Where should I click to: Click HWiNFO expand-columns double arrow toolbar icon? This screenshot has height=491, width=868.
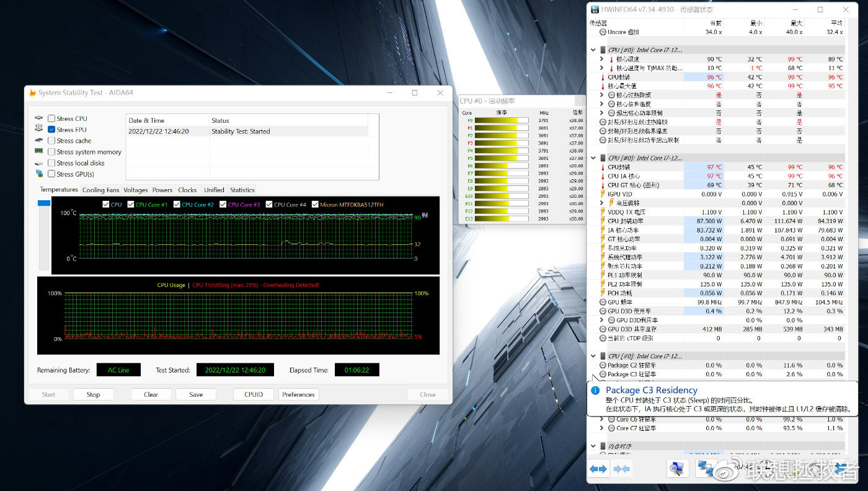[x=598, y=469]
